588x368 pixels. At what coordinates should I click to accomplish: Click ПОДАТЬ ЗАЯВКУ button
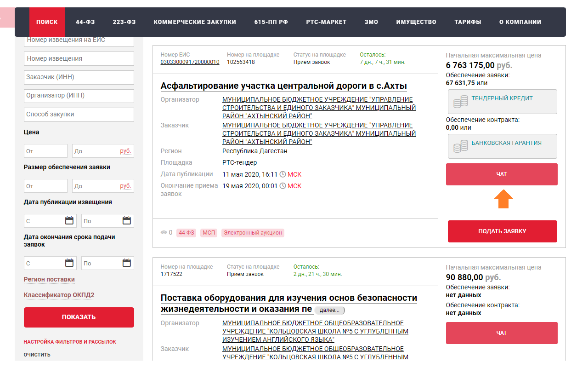tap(502, 231)
